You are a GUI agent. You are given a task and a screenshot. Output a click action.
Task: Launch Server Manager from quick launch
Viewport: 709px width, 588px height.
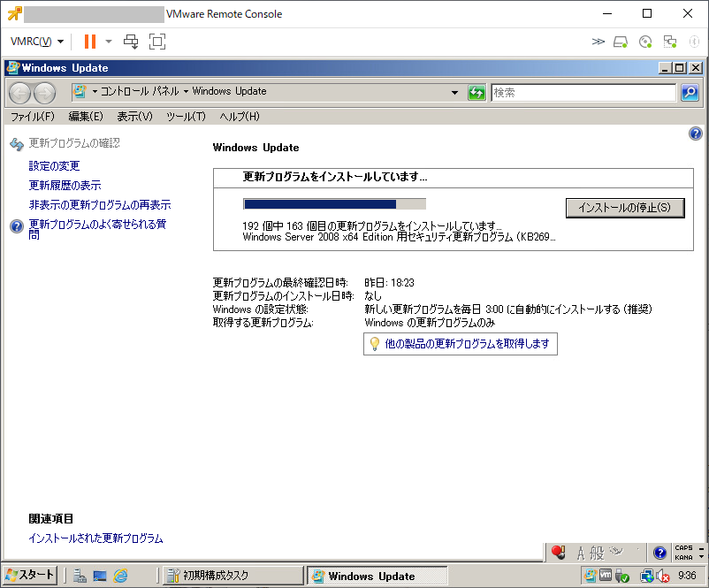pyautogui.click(x=80, y=576)
